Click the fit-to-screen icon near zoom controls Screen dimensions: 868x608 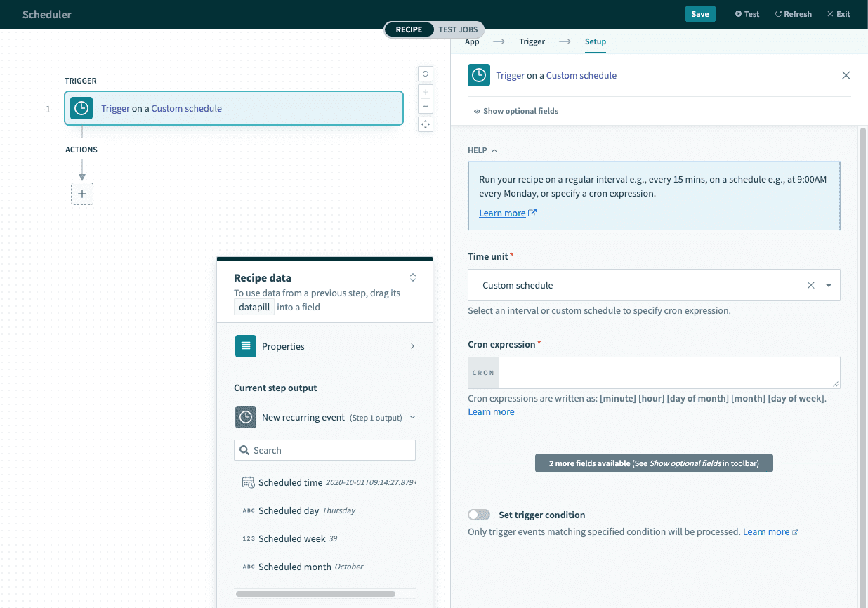[x=425, y=124]
